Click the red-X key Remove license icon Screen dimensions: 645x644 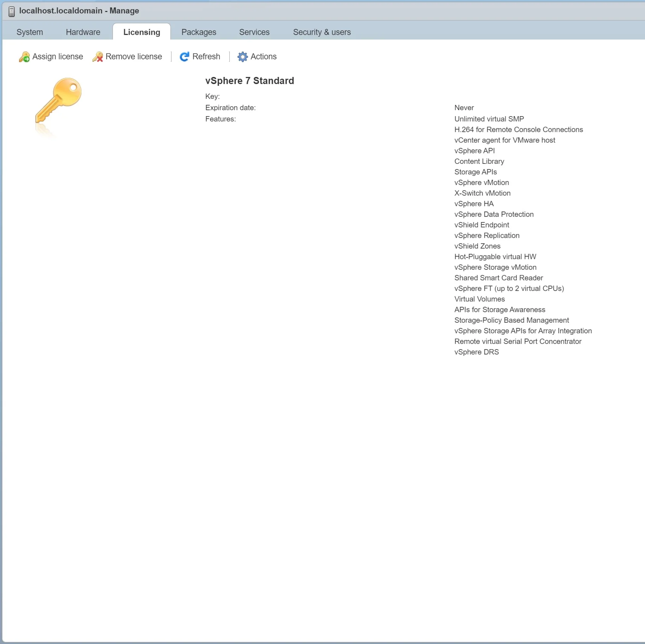pyautogui.click(x=98, y=57)
